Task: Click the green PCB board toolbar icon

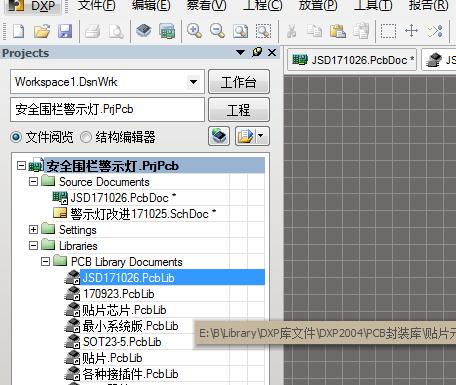Action: [167, 31]
